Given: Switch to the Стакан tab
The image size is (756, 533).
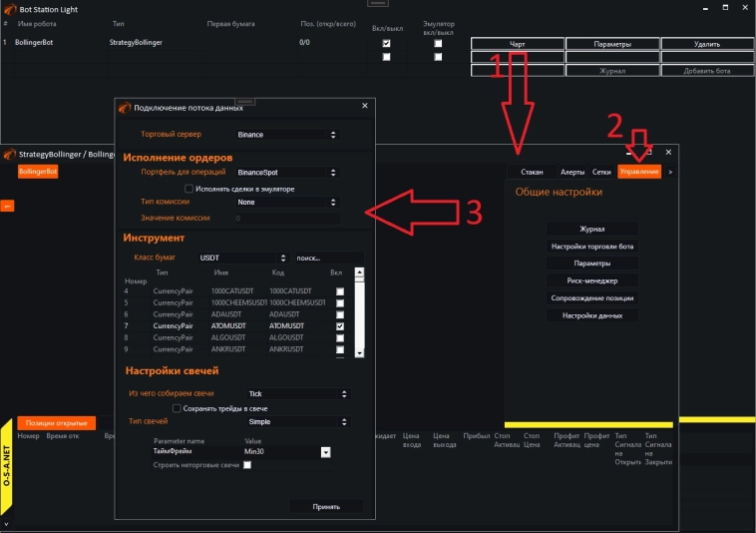Looking at the screenshot, I should (x=532, y=172).
